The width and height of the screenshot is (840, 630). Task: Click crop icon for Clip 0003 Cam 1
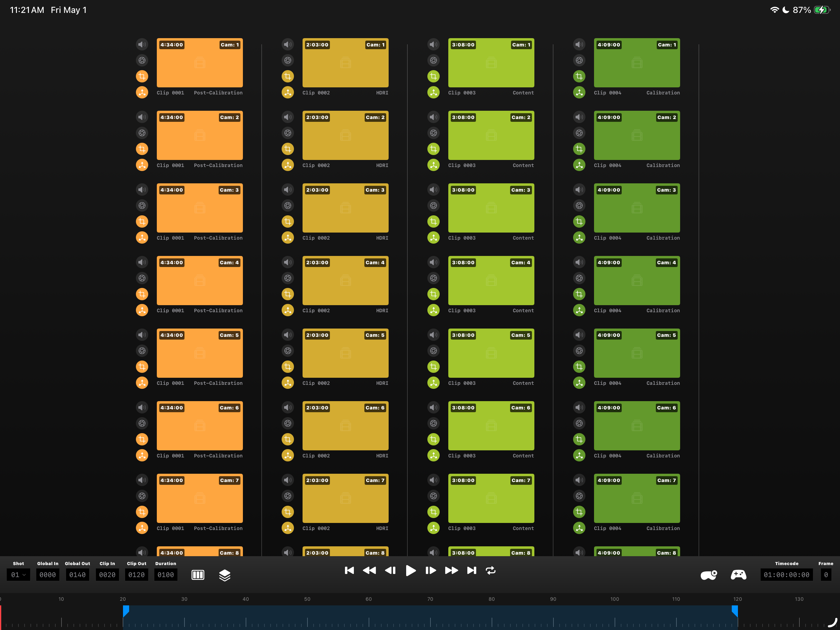[433, 76]
